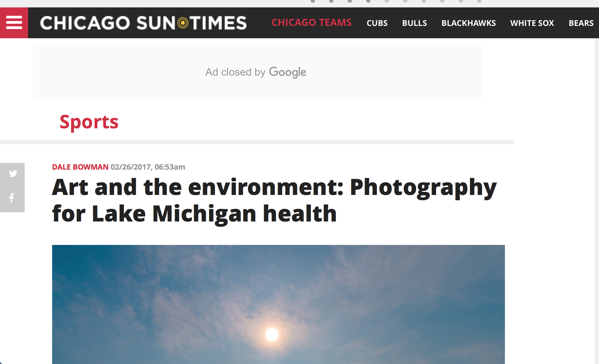The image size is (599, 364).
Task: Open the sky photo with sun
Action: click(278, 304)
